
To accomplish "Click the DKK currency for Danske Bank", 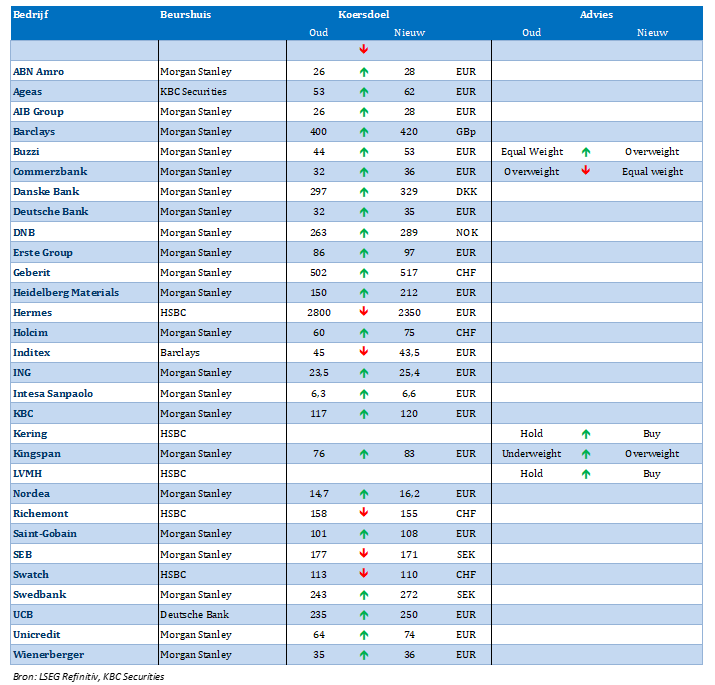I will [466, 192].
